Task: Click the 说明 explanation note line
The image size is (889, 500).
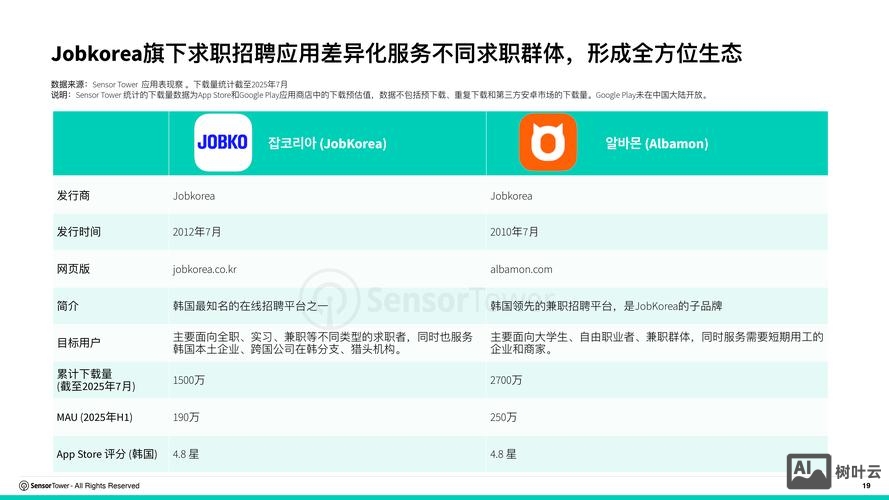Action: click(380, 95)
